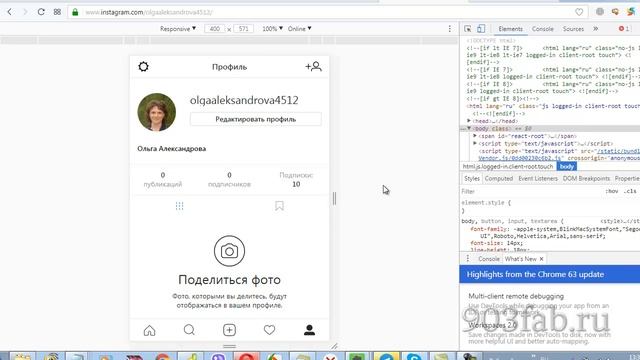The image size is (640, 360).
Task: Collapse the body node in DOM tree
Action: 469,128
